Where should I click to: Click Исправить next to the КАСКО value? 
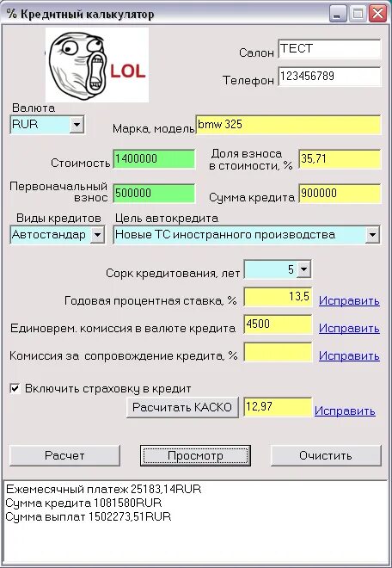coord(345,411)
